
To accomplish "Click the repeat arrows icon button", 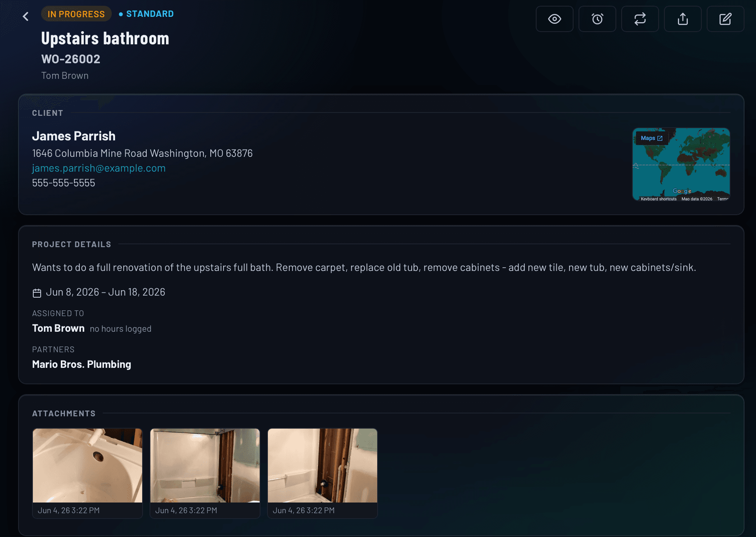I will (x=640, y=19).
